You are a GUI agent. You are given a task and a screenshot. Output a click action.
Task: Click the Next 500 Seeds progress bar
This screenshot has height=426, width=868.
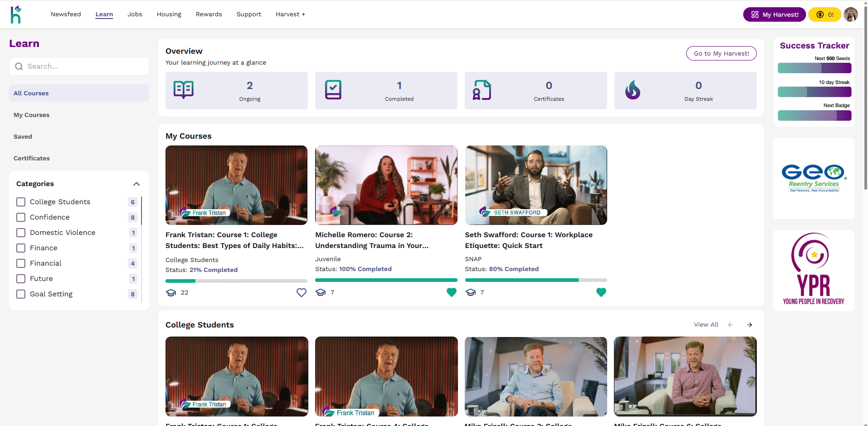tap(814, 68)
